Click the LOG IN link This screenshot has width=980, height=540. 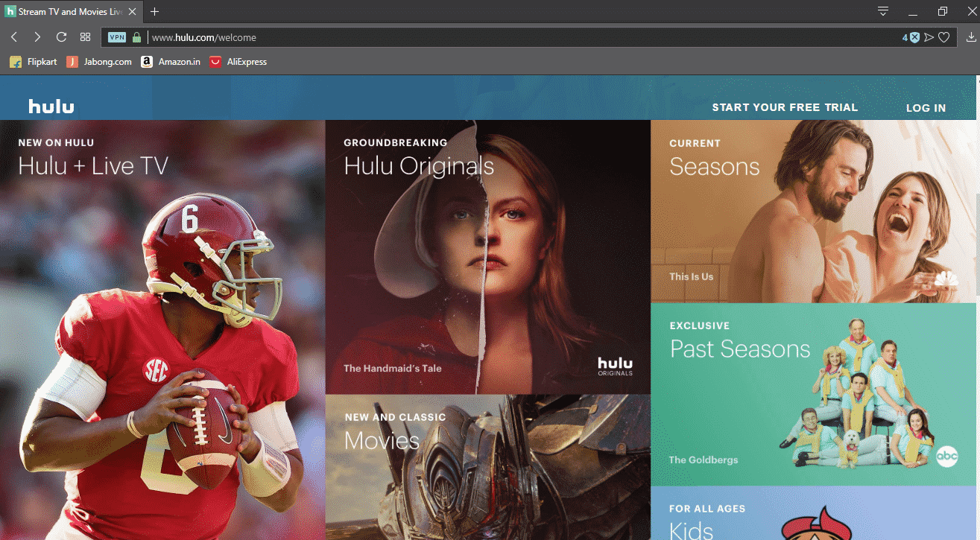click(926, 108)
